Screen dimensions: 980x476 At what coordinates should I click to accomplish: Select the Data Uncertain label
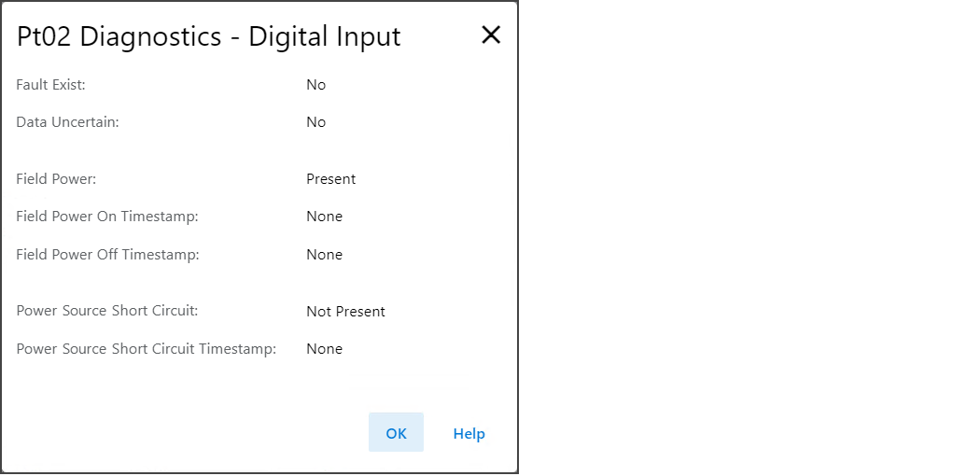pyautogui.click(x=67, y=122)
